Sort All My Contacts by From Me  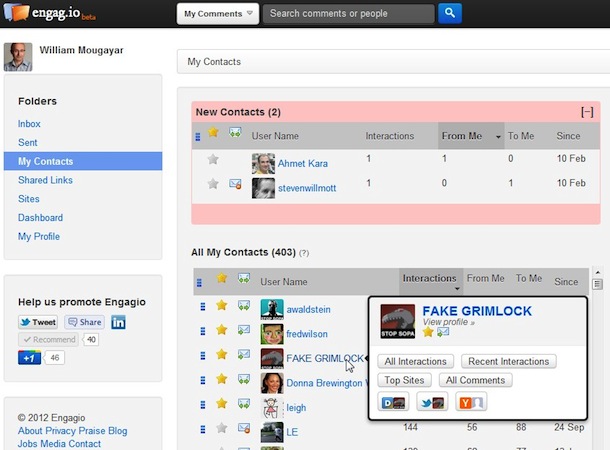pos(486,278)
